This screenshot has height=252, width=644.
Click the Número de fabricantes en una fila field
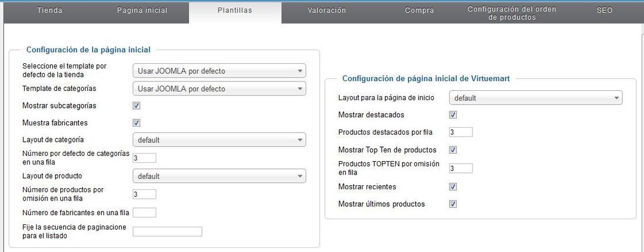tap(145, 213)
